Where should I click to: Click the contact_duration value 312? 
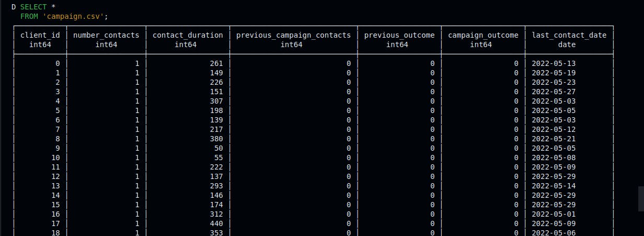tap(216, 214)
